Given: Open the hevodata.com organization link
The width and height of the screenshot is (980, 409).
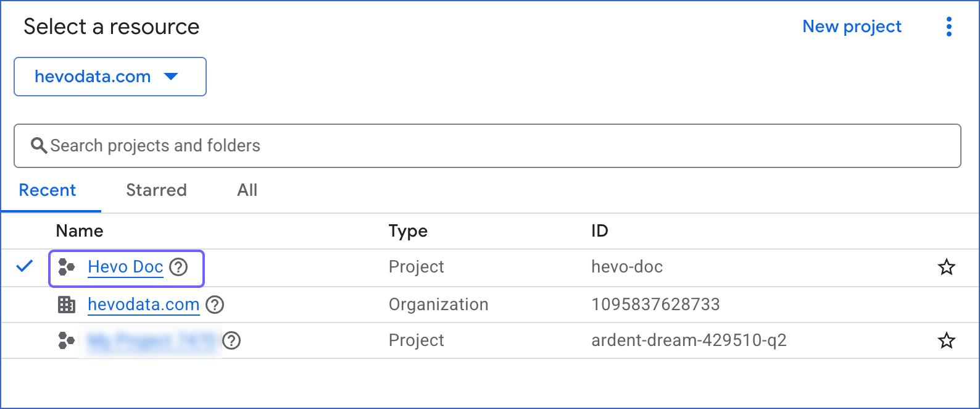Looking at the screenshot, I should pyautogui.click(x=143, y=305).
